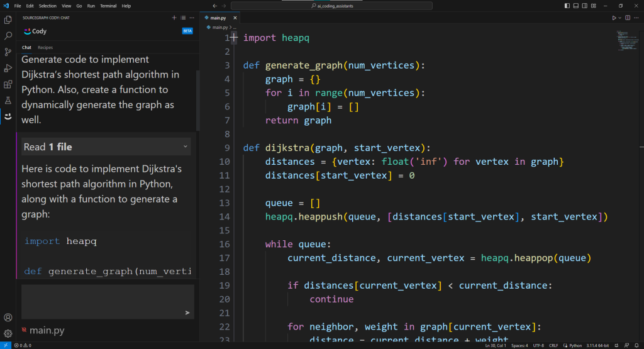Viewport: 644px width, 349px height.
Task: Open the Testing flask icon
Action: (8, 101)
